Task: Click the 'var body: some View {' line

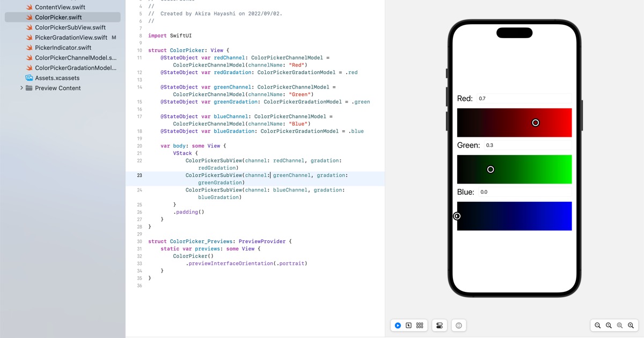Action: tap(193, 146)
